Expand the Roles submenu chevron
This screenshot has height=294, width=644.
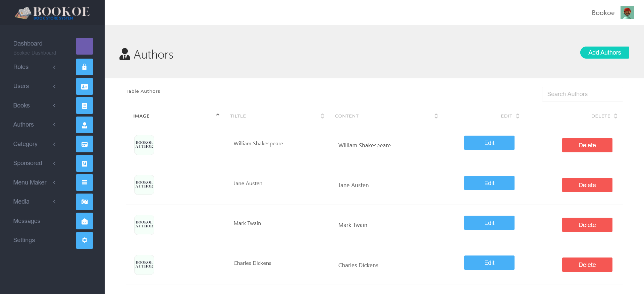(x=54, y=67)
